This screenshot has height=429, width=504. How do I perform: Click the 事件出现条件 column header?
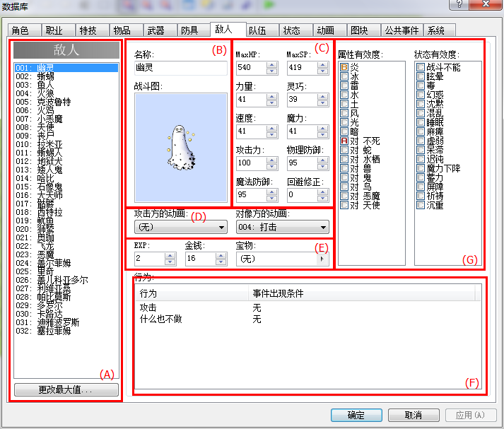pos(362,293)
